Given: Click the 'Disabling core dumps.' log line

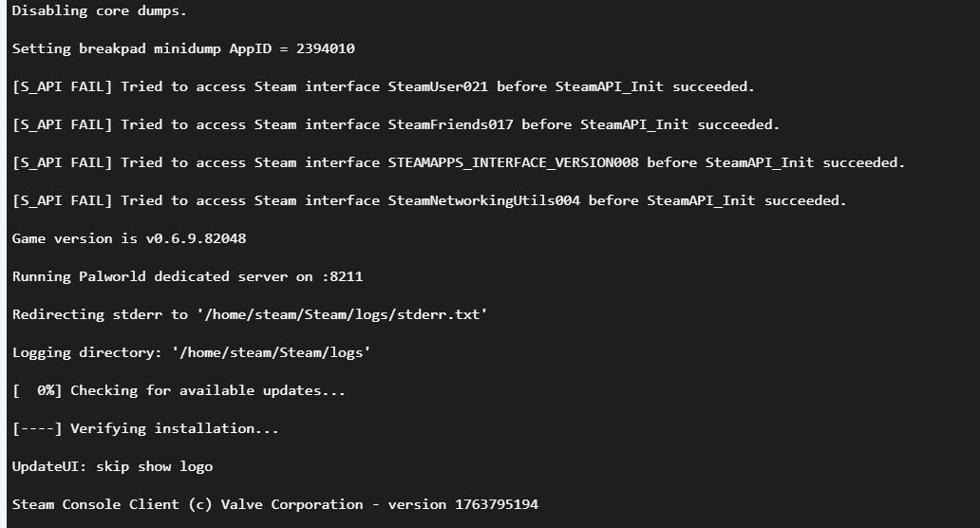Looking at the screenshot, I should pos(100,10).
